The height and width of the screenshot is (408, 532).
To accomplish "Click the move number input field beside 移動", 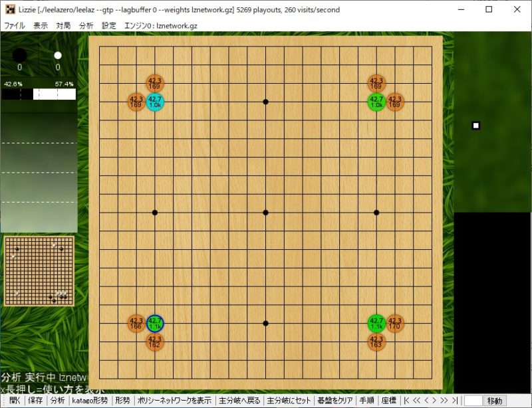I will tap(473, 401).
